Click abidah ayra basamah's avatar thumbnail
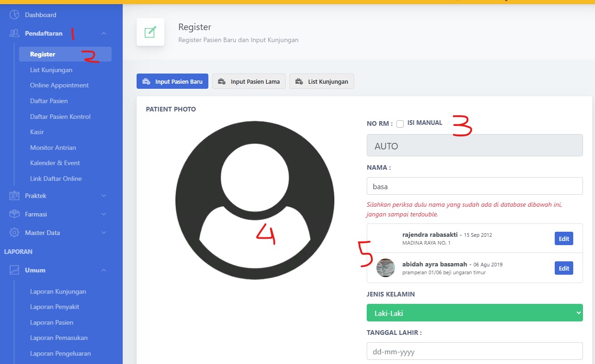The width and height of the screenshot is (595, 364). click(x=386, y=268)
